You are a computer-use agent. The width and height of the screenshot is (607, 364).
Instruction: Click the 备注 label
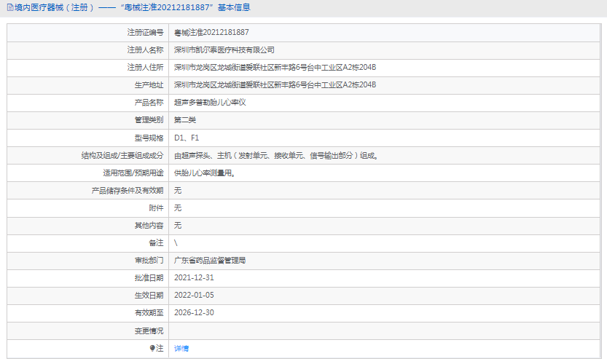156,243
